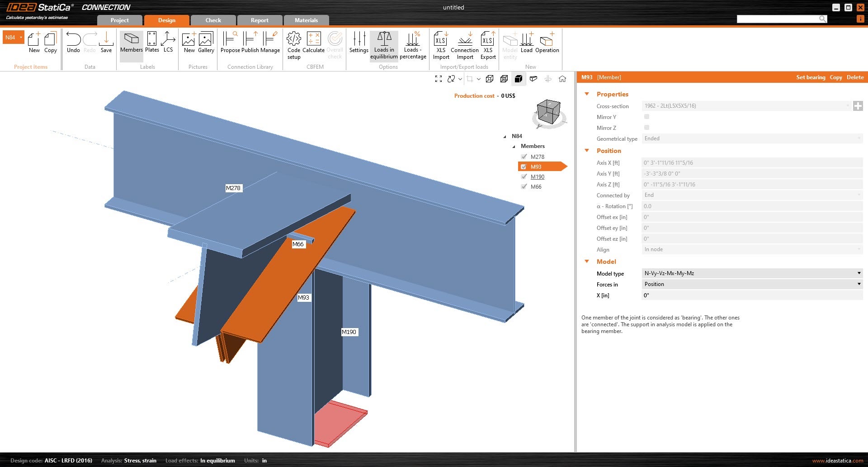Click the Undo icon
The width and height of the screenshot is (868, 467).
pyautogui.click(x=73, y=43)
